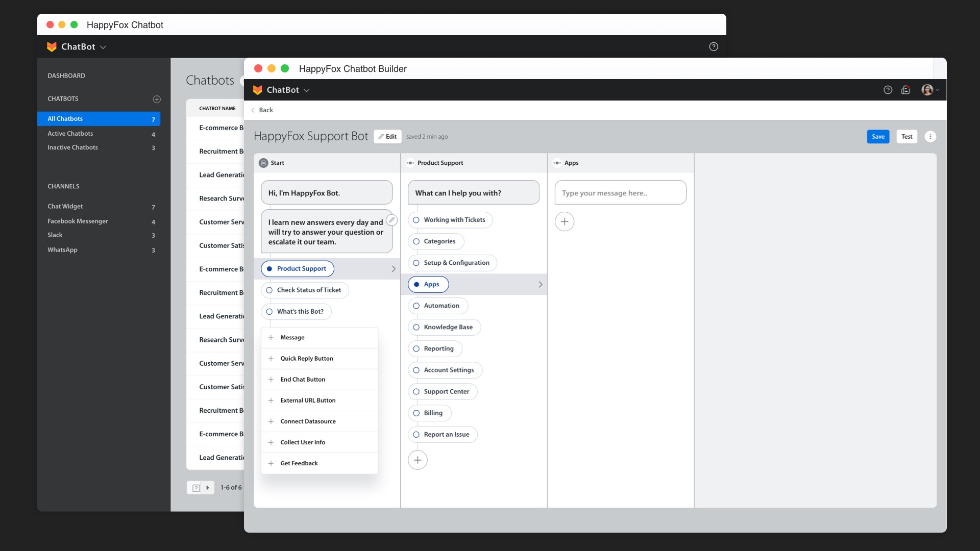Open the three-dot more options menu
Viewport: 980px width, 551px height.
coord(930,137)
